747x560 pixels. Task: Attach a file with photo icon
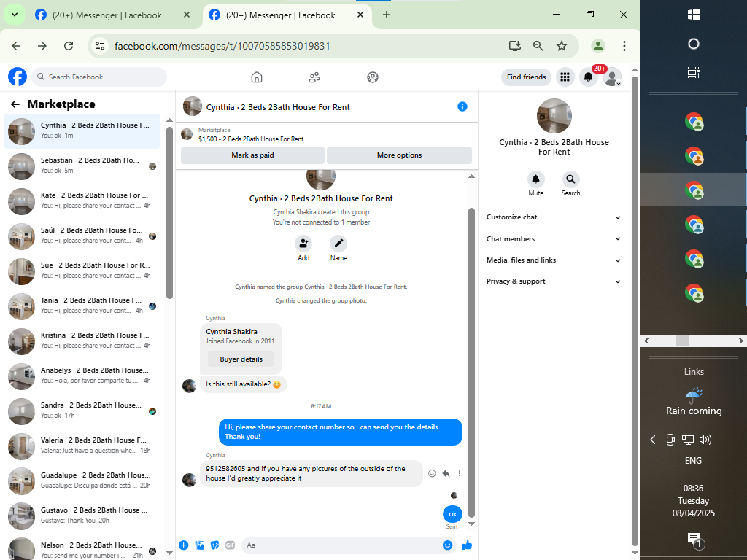pos(200,545)
